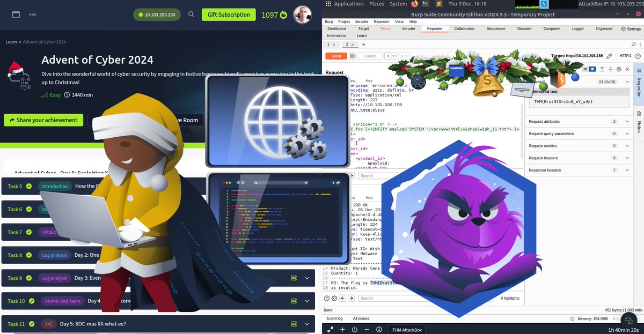Open the user profile avatar
644x334 pixels.
coord(303,14)
